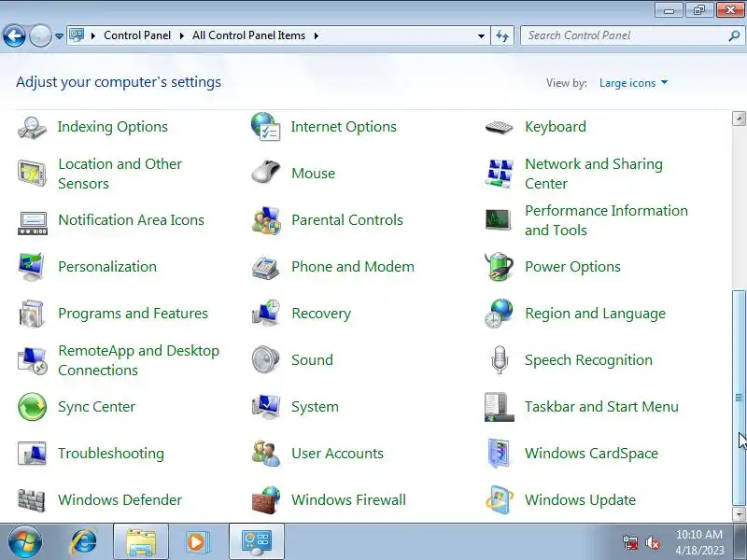The image size is (747, 560).
Task: Expand the arrow before Control Panel breadcrumb
Action: (93, 35)
